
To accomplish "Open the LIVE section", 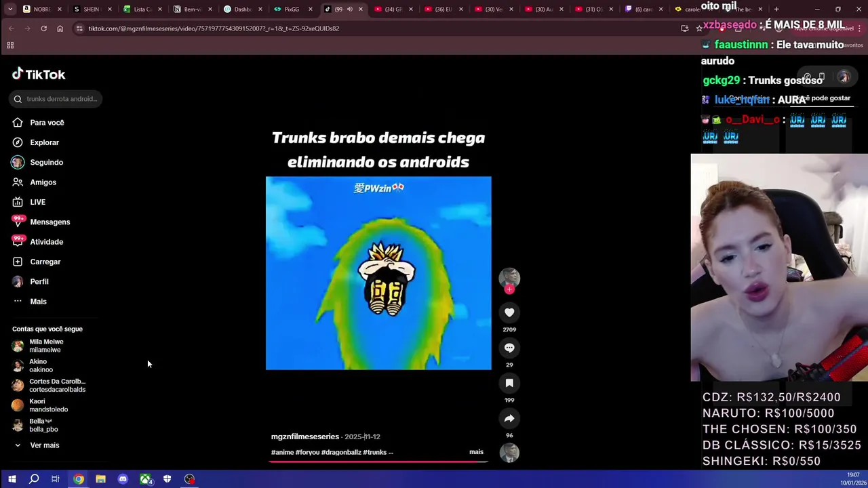I will pos(37,202).
